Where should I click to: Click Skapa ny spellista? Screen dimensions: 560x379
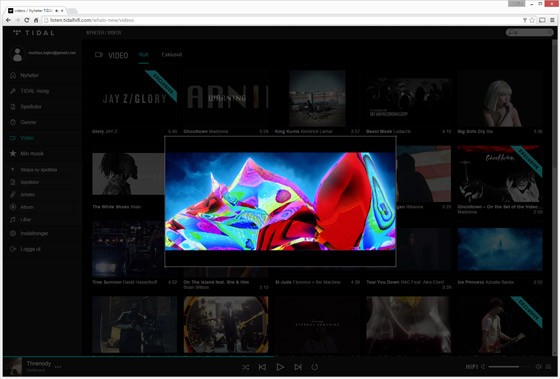[x=39, y=170]
